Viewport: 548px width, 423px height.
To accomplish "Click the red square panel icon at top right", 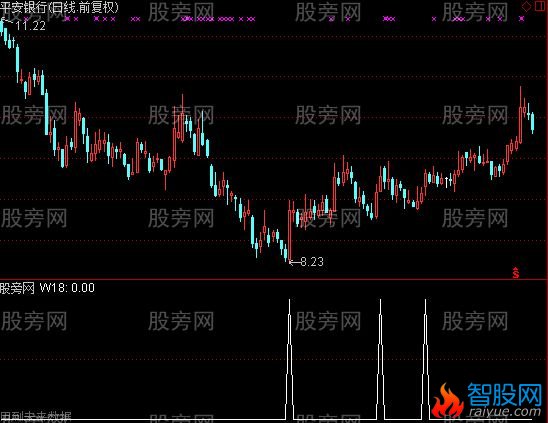I will [x=540, y=6].
